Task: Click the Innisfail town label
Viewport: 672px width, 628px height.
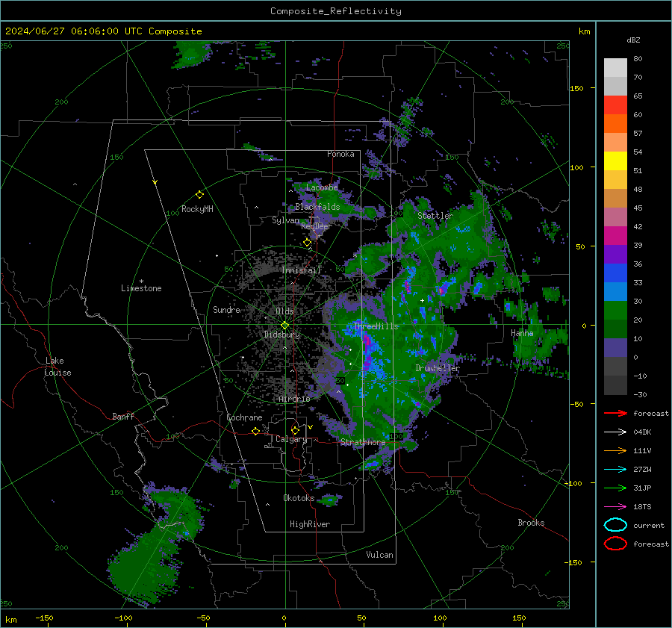Action: pyautogui.click(x=302, y=270)
